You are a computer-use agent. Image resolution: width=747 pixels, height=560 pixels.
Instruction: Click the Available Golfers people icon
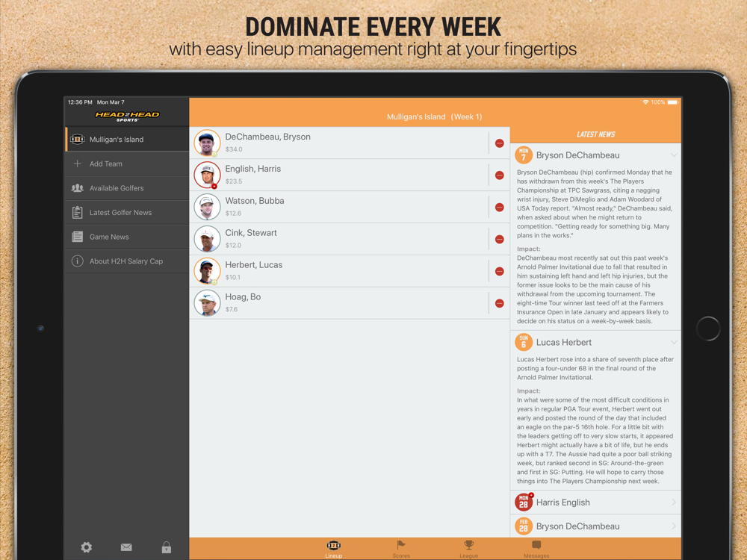[77, 188]
